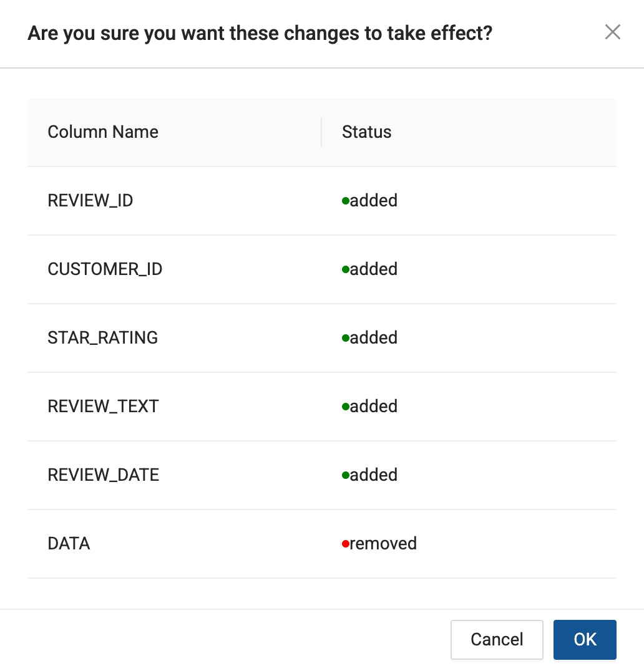Select the CUSTOMER_ID column row
644x666 pixels.
(x=322, y=269)
